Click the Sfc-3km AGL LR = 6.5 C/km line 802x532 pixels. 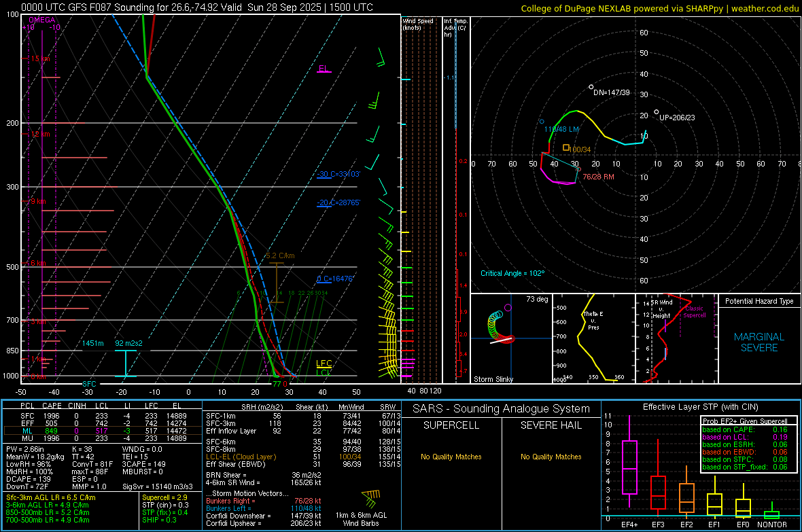[x=51, y=497]
